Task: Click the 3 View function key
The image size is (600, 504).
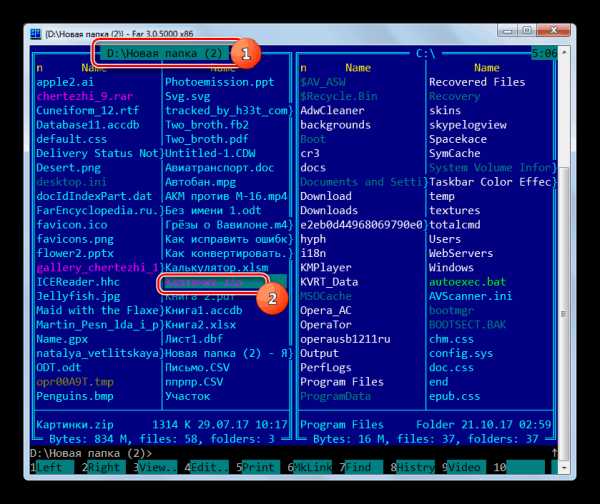Action: (155, 467)
